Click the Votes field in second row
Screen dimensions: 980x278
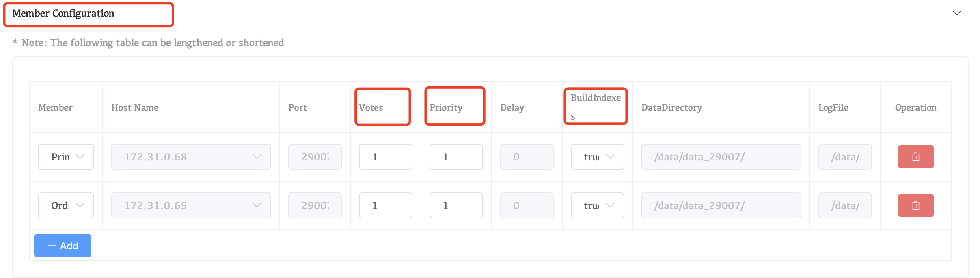pos(385,205)
